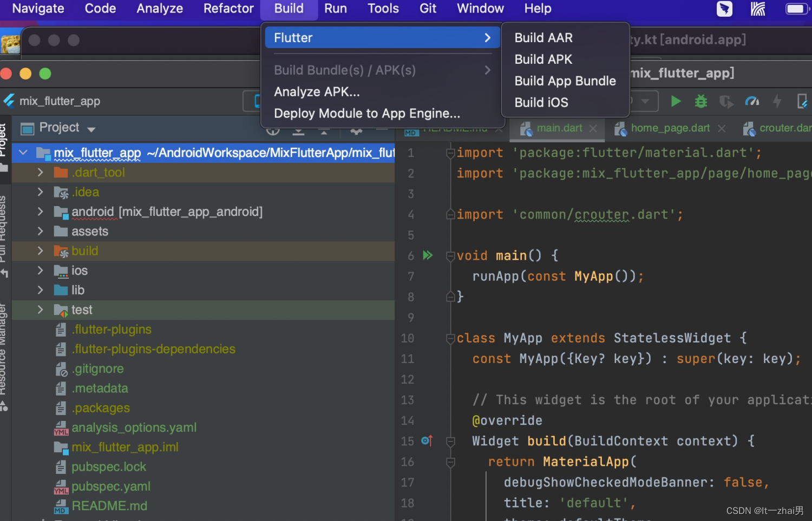Click the analysis_options.yaml YML icon
Image resolution: width=812 pixels, height=521 pixels.
point(61,428)
